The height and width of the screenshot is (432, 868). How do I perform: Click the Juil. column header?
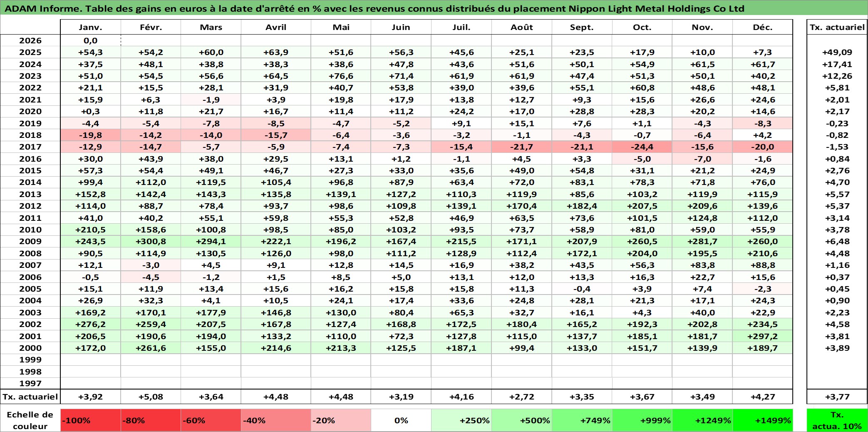click(461, 27)
